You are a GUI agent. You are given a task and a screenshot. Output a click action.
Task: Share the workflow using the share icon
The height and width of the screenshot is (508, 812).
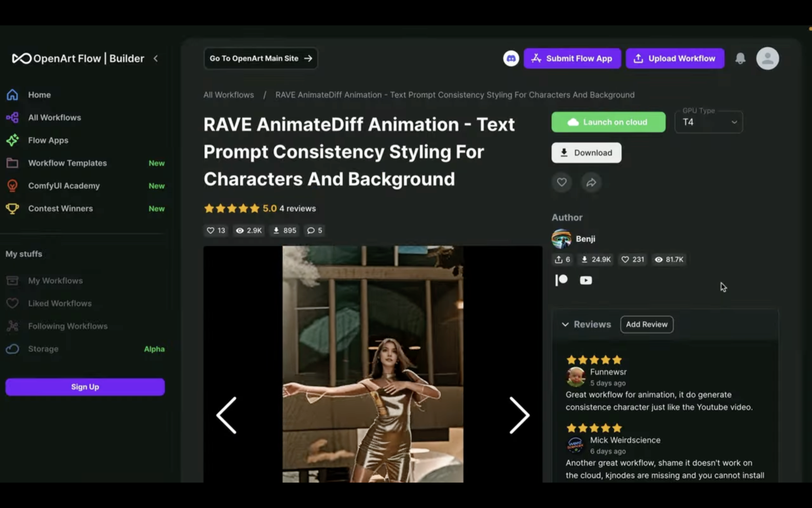pyautogui.click(x=591, y=183)
